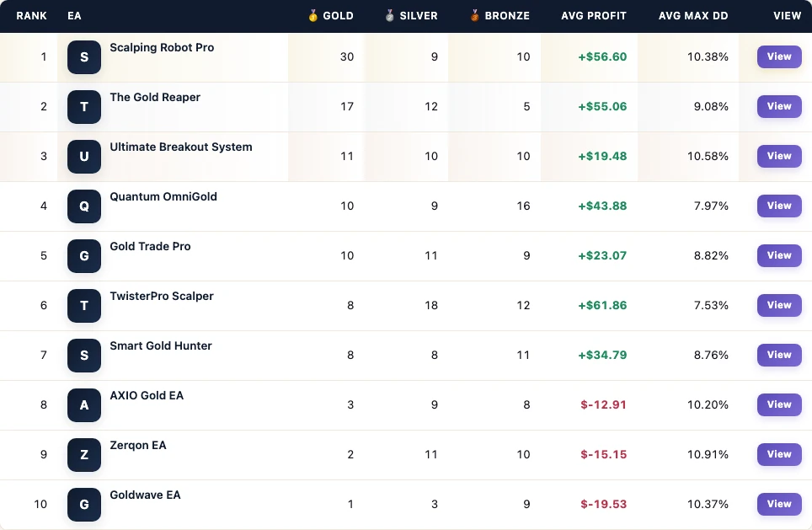Open View button for The Gold Reaper
Image resolution: width=812 pixels, height=530 pixels.
(779, 106)
